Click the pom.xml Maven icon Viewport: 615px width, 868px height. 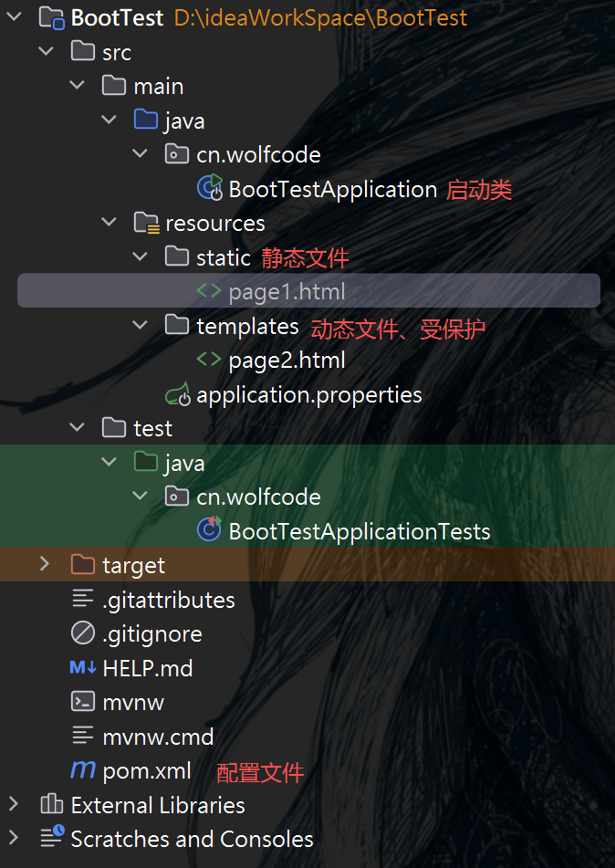(x=81, y=769)
